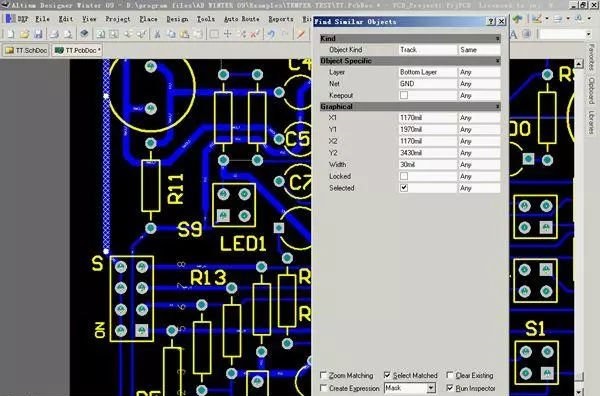The image size is (600, 396).
Task: Switch to the TT.SchDoc tab
Action: (26, 50)
